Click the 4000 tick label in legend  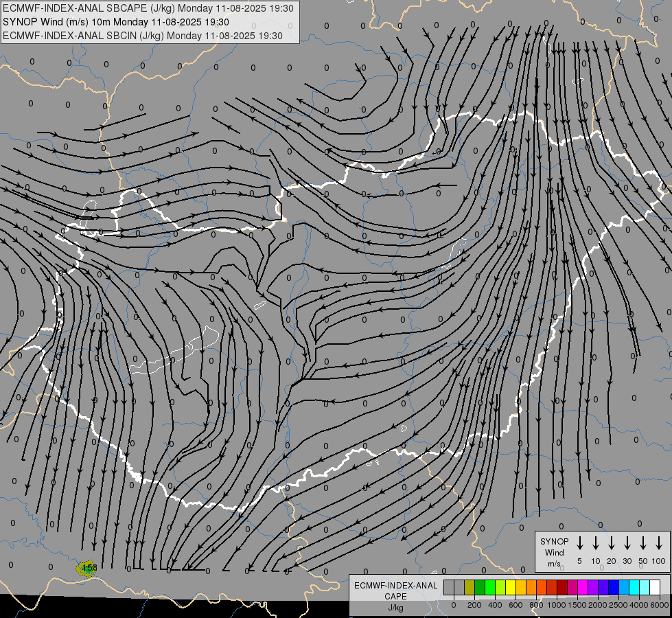(x=639, y=605)
